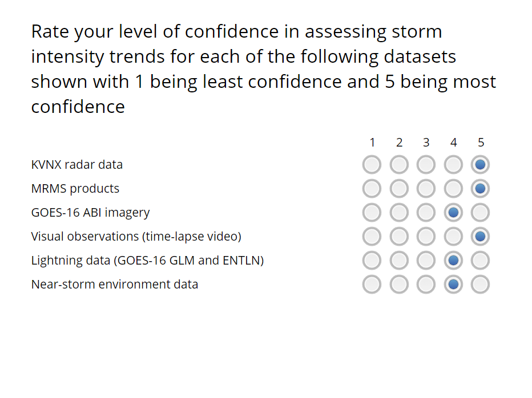This screenshot has height=398, width=532.
Task: Choose rating 4 for MRMS products
Action: click(x=454, y=189)
